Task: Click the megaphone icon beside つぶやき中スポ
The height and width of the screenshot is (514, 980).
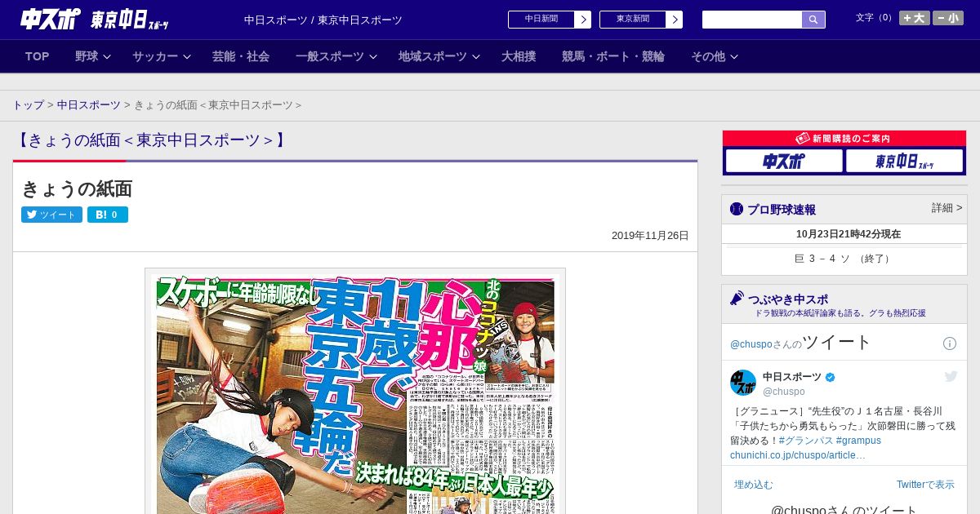Action: point(737,299)
